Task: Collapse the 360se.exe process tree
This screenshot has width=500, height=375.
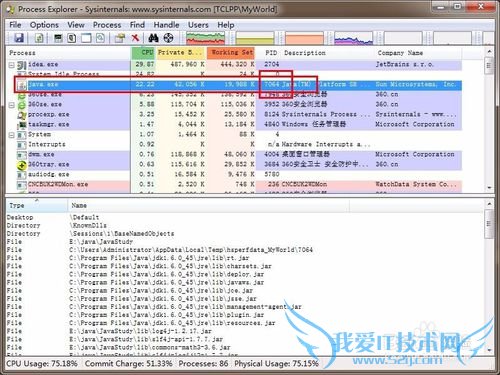Action: pos(12,105)
